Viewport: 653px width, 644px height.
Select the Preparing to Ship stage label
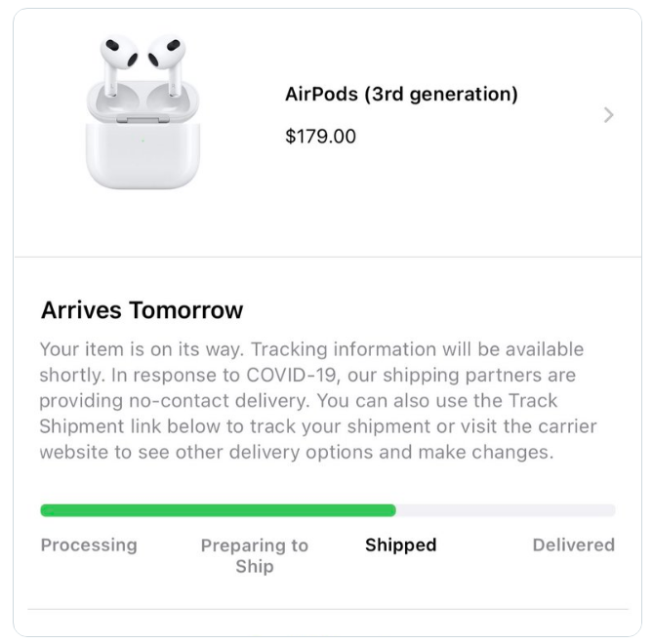254,555
